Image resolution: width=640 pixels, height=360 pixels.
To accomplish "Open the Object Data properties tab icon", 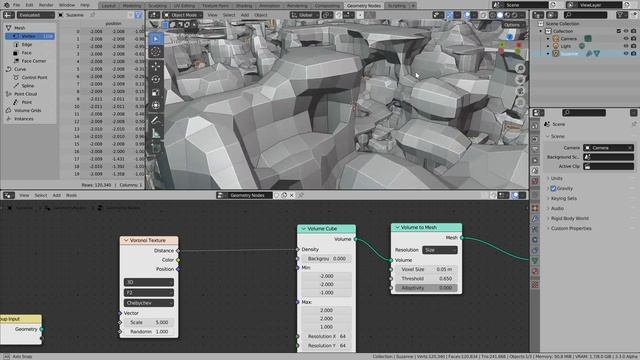I will (x=535, y=260).
